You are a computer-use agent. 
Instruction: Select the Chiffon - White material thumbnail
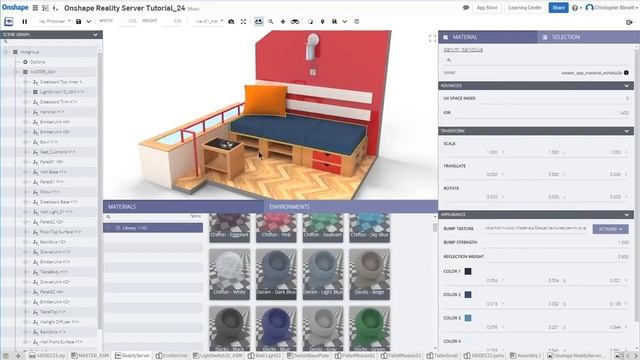tap(229, 274)
